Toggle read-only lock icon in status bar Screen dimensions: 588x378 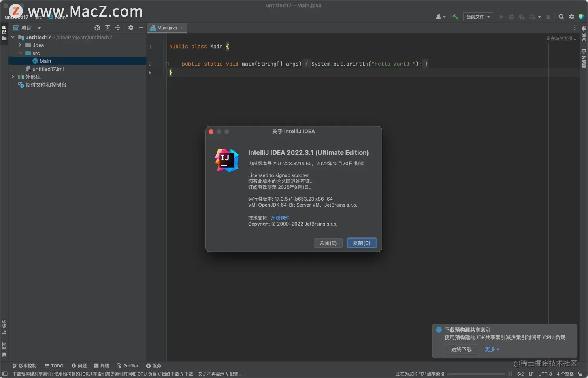pyautogui.click(x=580, y=374)
